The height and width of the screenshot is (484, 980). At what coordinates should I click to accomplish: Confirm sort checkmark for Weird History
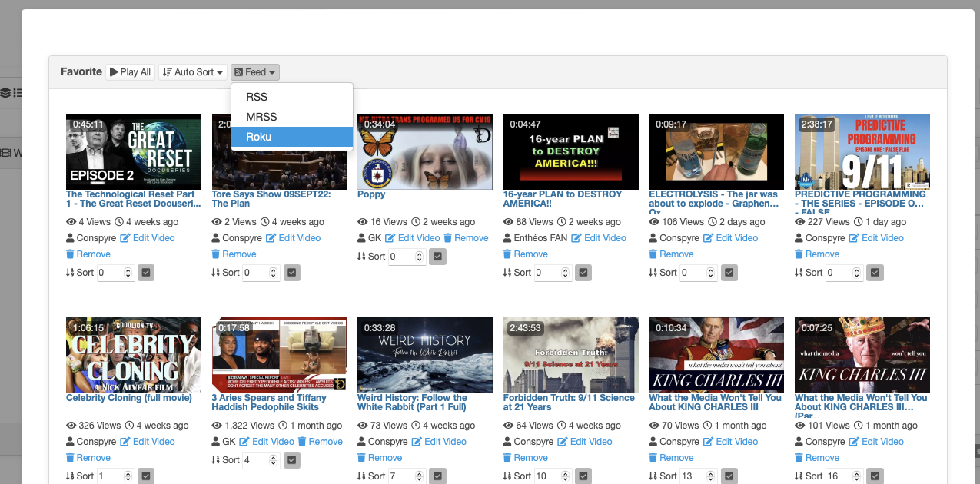438,476
